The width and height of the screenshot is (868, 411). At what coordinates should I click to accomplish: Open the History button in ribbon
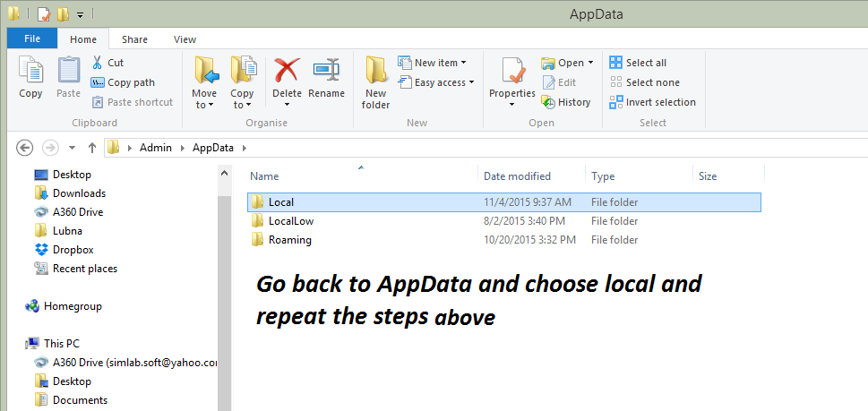(x=566, y=102)
